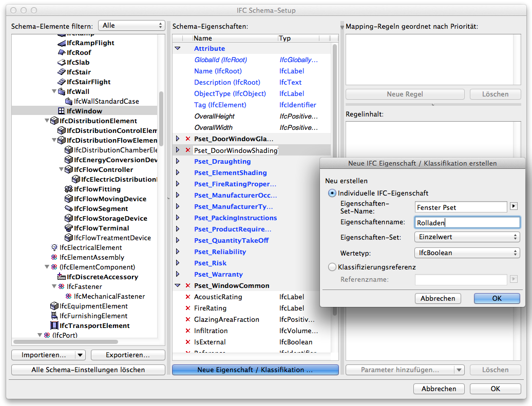Click the IfcTransportElement icon
This screenshot has width=532, height=406.
tap(54, 325)
